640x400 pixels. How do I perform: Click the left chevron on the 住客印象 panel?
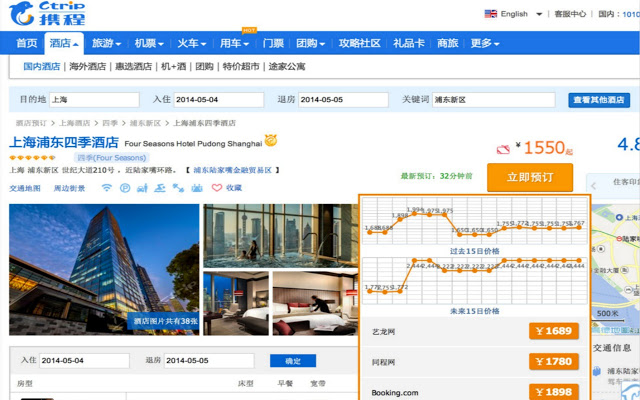coord(594,186)
